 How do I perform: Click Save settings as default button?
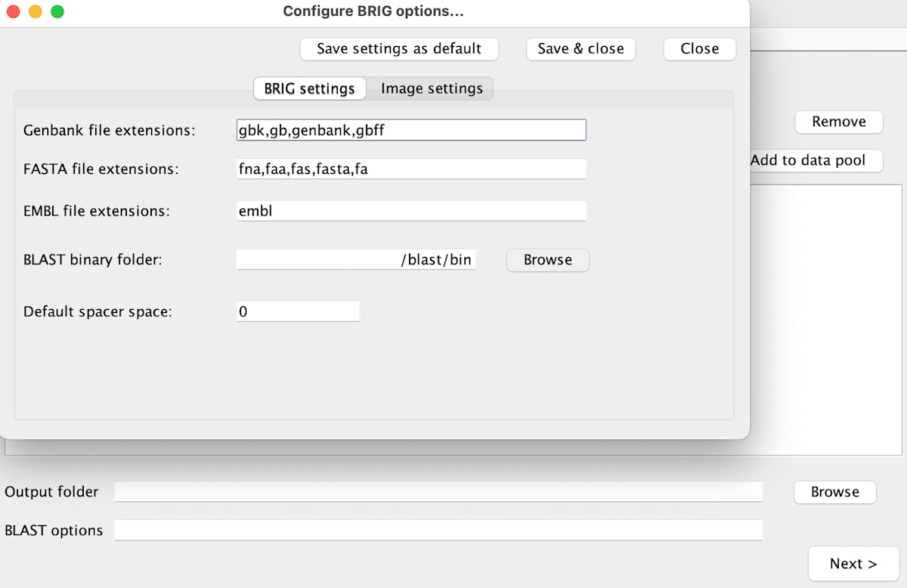(399, 48)
